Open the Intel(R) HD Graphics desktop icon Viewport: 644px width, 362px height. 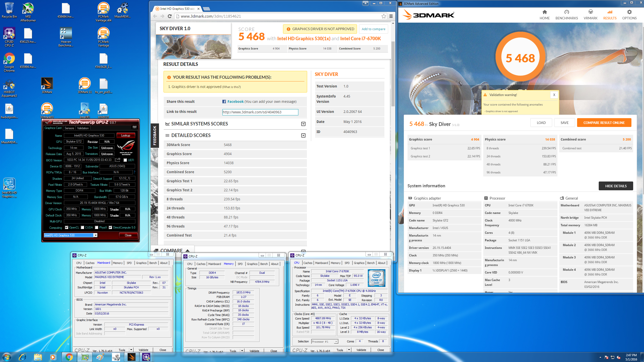9,188
